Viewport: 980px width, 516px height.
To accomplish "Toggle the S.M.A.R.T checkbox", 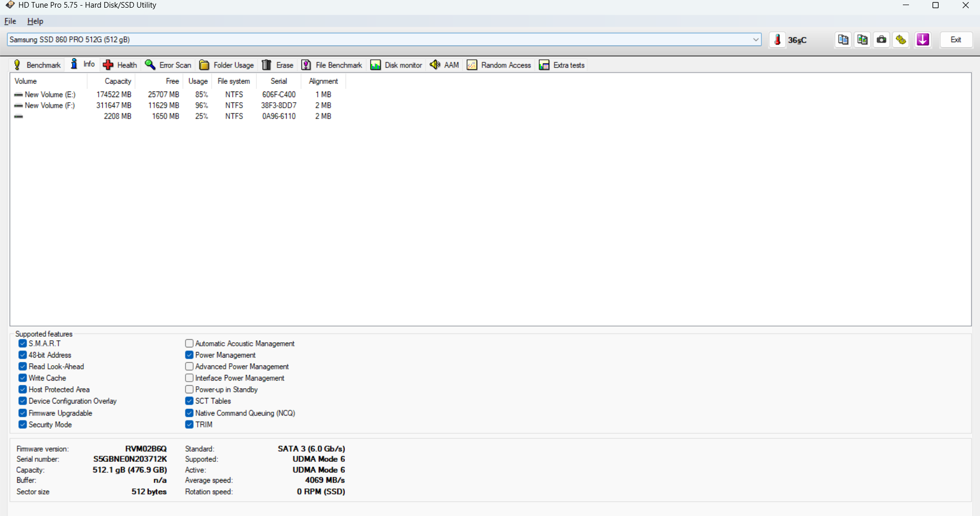I will click(22, 343).
